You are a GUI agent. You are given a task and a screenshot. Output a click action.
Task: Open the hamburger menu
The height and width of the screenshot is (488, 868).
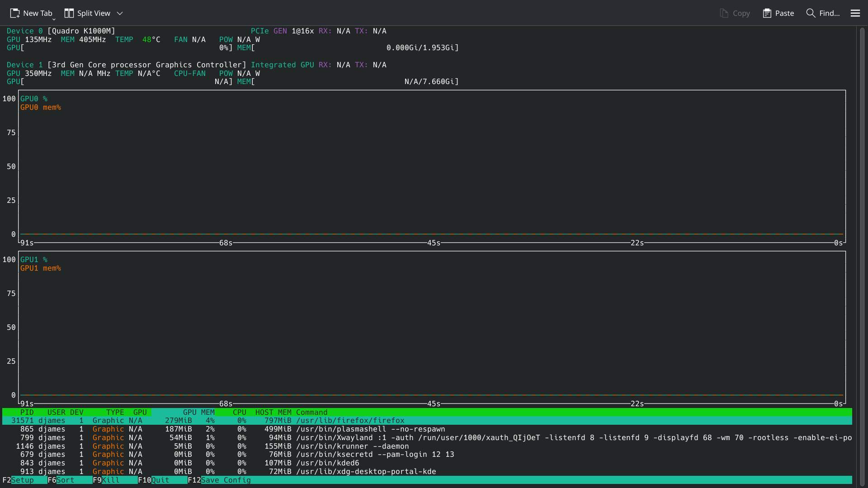855,13
